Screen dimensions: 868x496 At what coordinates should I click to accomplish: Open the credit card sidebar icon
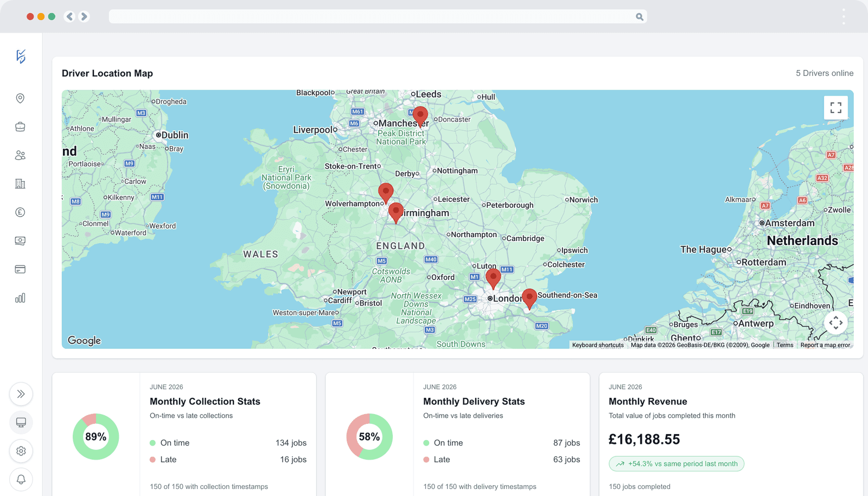(x=20, y=269)
